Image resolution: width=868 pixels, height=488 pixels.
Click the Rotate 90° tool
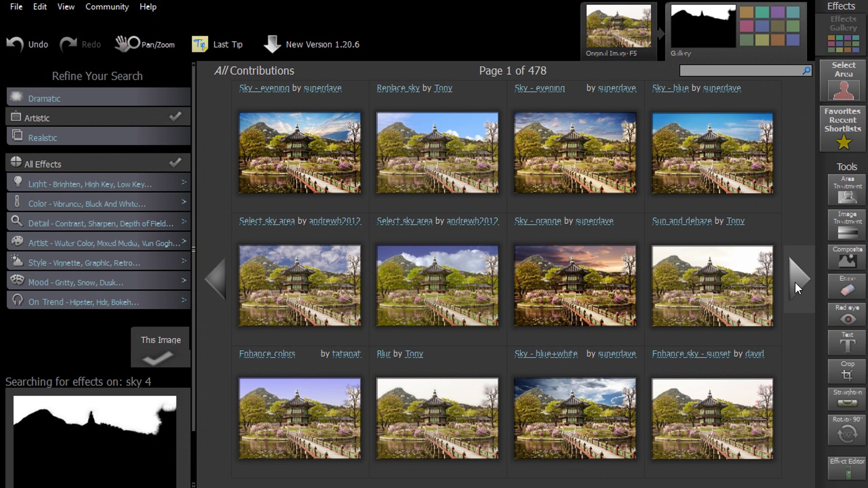(x=847, y=430)
